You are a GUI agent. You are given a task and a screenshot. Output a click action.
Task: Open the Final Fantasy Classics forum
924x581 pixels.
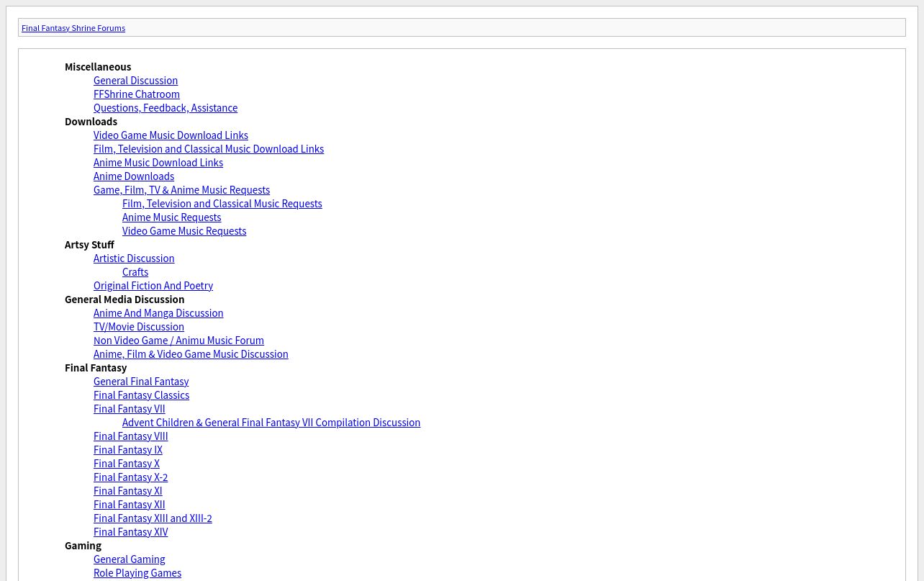(141, 395)
